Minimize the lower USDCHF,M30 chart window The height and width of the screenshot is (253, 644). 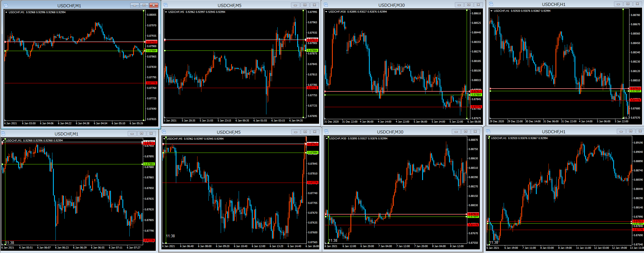tap(456, 132)
